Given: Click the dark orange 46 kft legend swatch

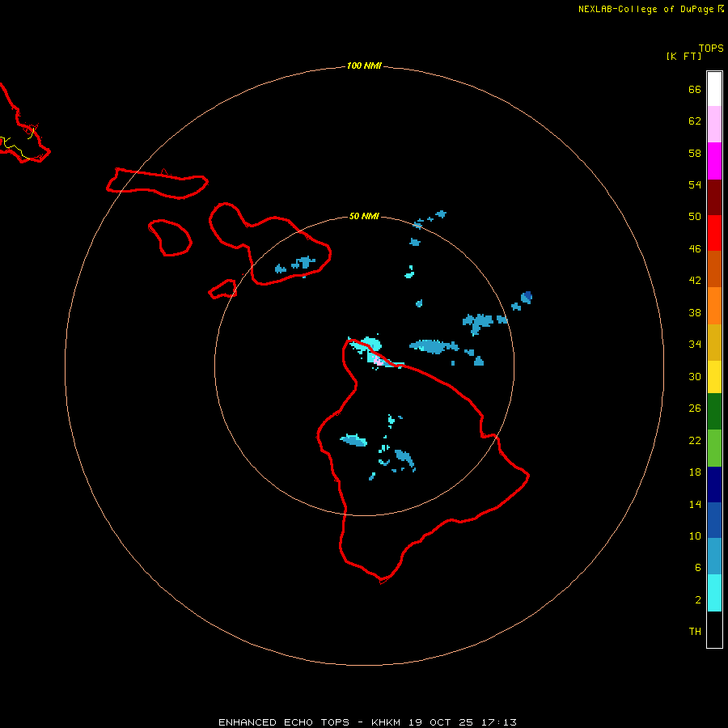Looking at the screenshot, I should tap(714, 269).
